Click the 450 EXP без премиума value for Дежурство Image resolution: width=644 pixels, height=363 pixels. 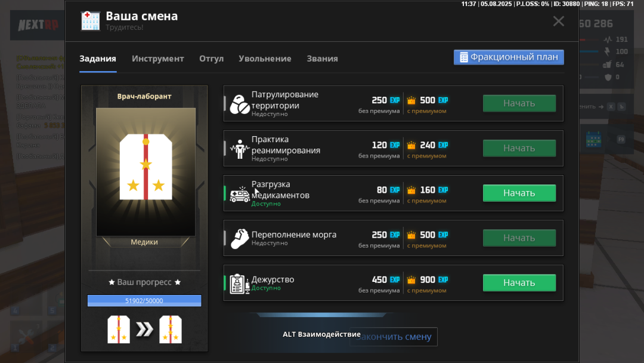[385, 279]
